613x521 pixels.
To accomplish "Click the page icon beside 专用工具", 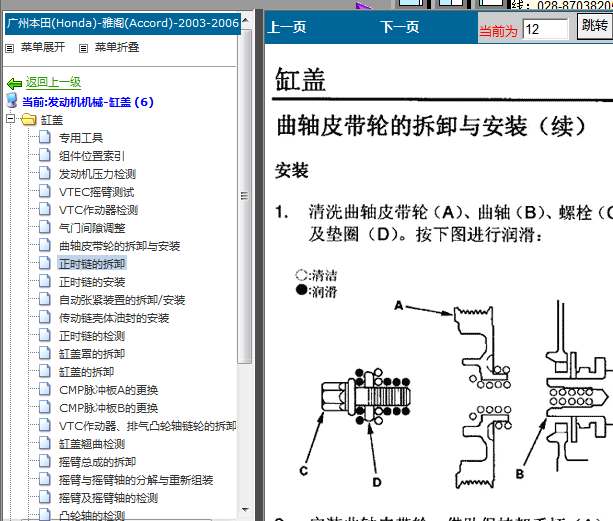I will point(45,137).
